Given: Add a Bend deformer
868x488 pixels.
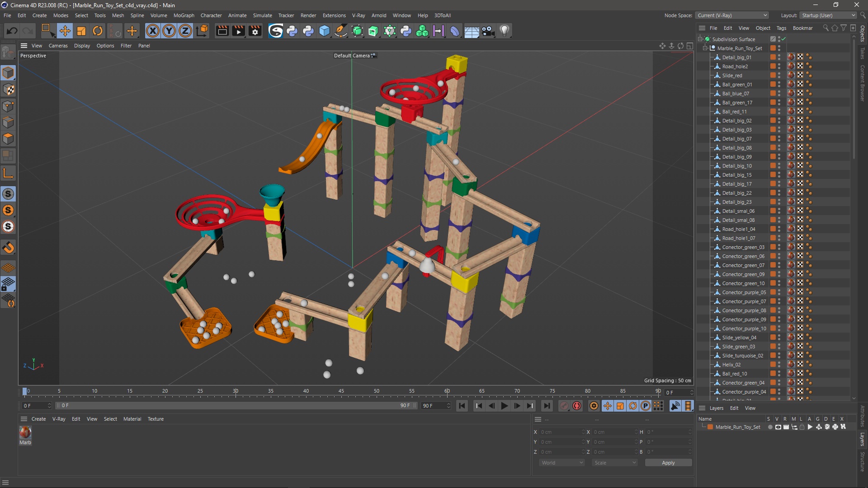Looking at the screenshot, I should (x=455, y=31).
